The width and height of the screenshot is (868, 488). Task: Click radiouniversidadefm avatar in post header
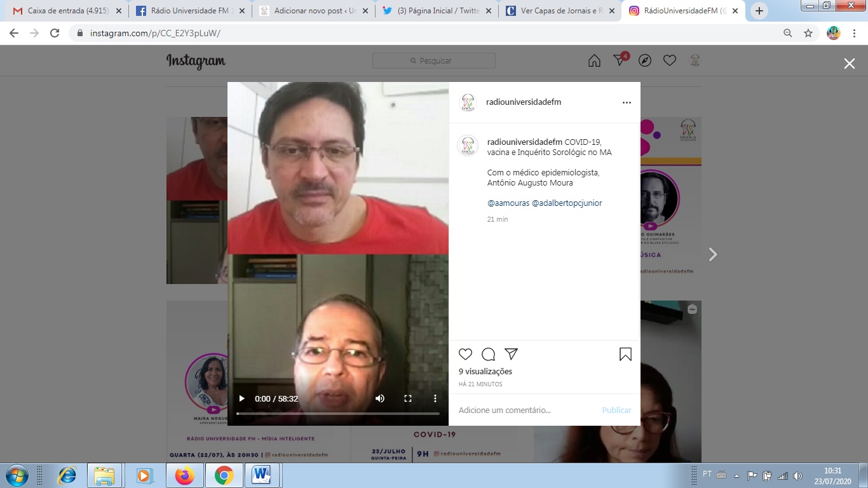(468, 102)
